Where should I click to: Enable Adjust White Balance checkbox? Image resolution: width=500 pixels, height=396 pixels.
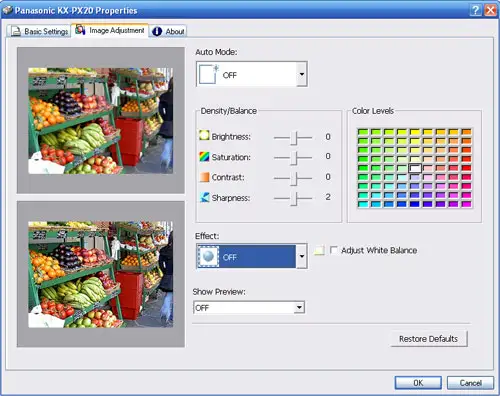tap(333, 250)
